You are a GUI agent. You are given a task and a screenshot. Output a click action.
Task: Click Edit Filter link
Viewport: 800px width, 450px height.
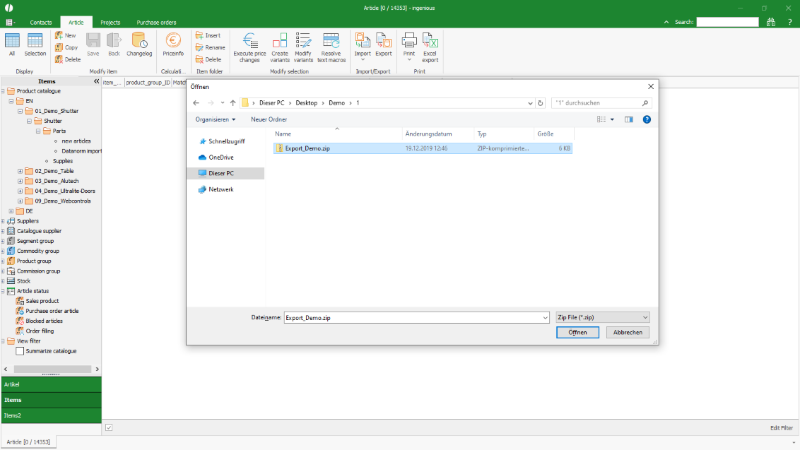point(781,428)
